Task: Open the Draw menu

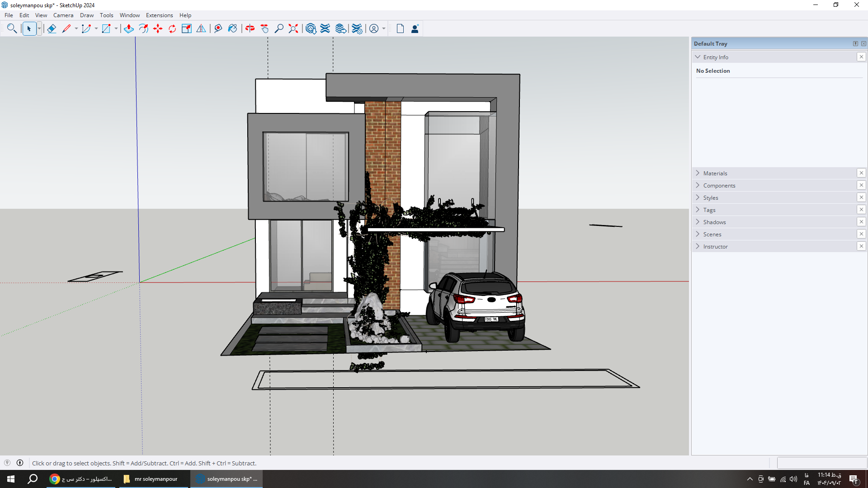Action: tap(87, 15)
